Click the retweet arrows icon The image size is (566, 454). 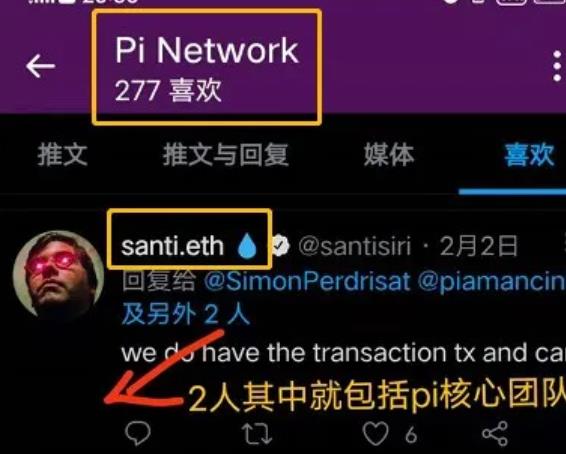(x=257, y=433)
